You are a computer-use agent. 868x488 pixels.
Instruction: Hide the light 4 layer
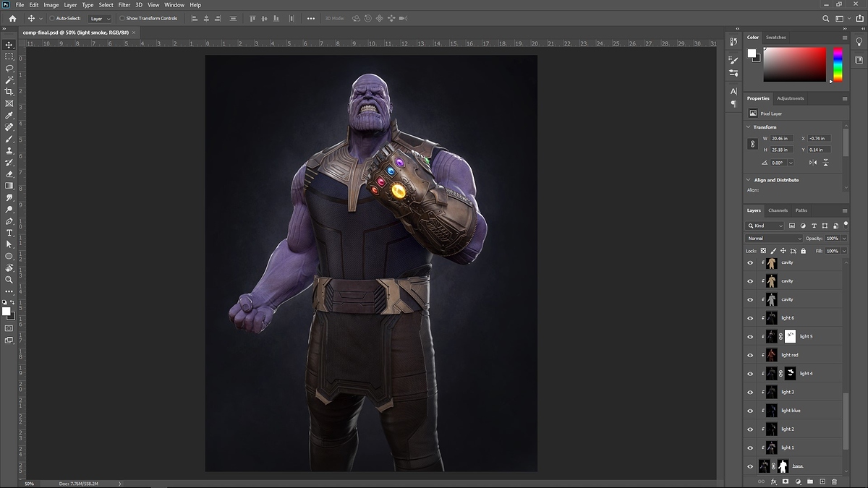(750, 374)
